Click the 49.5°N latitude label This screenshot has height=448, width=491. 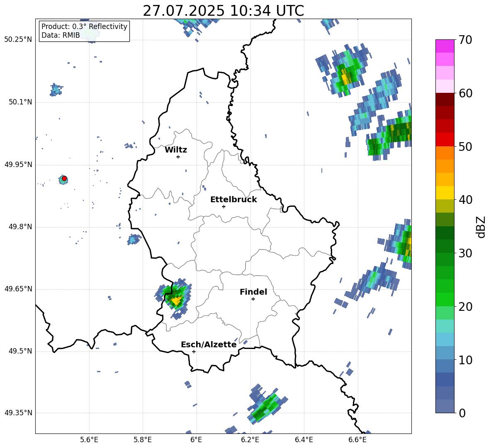click(20, 351)
